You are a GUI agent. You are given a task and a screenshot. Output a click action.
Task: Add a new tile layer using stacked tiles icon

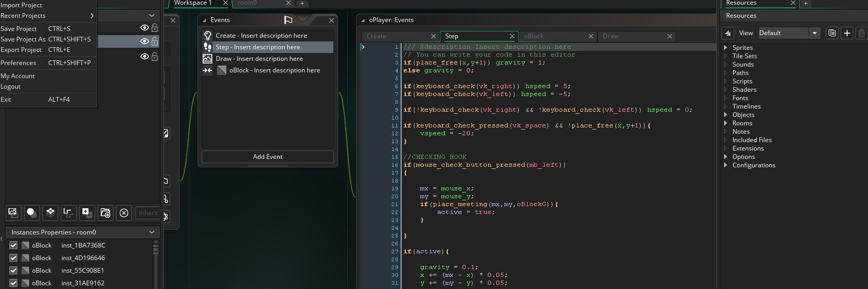50,212
